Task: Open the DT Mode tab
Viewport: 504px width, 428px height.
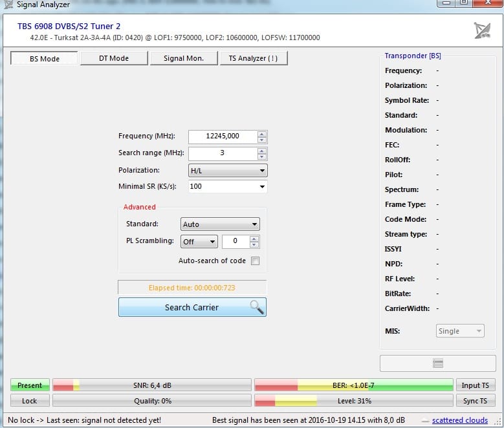Action: pos(114,58)
